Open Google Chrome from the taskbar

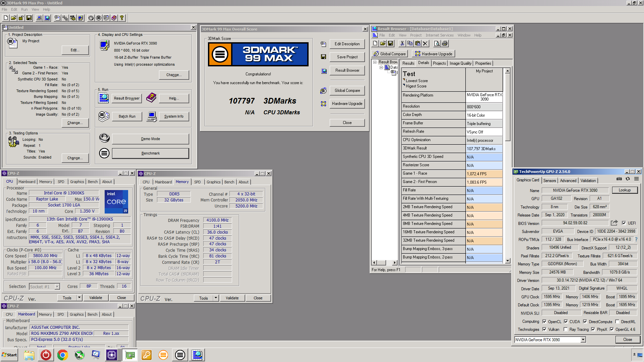pos(62,355)
